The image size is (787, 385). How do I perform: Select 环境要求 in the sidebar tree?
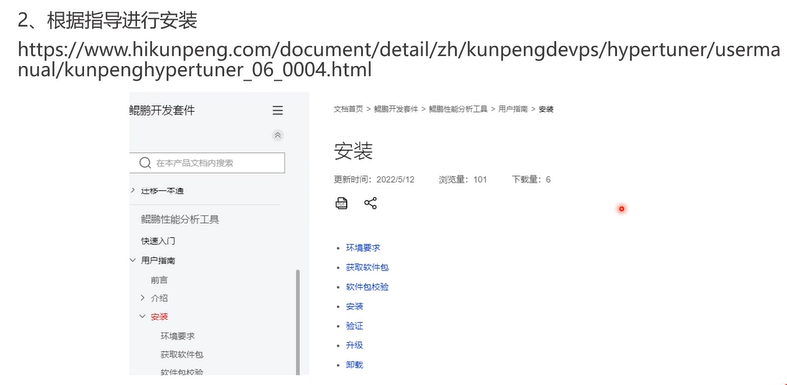[x=178, y=336]
